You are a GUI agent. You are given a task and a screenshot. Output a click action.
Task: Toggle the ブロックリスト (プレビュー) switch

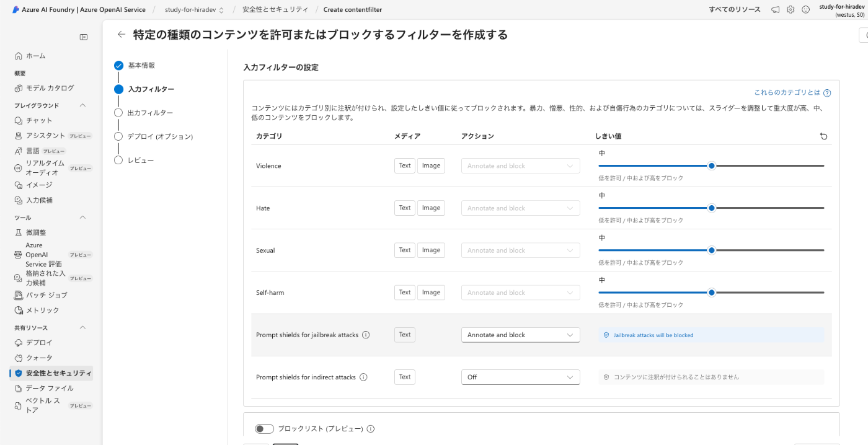[264, 429]
